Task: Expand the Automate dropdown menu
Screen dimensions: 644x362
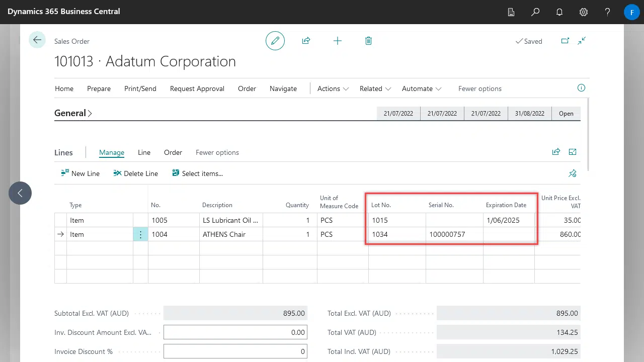Action: click(x=421, y=88)
